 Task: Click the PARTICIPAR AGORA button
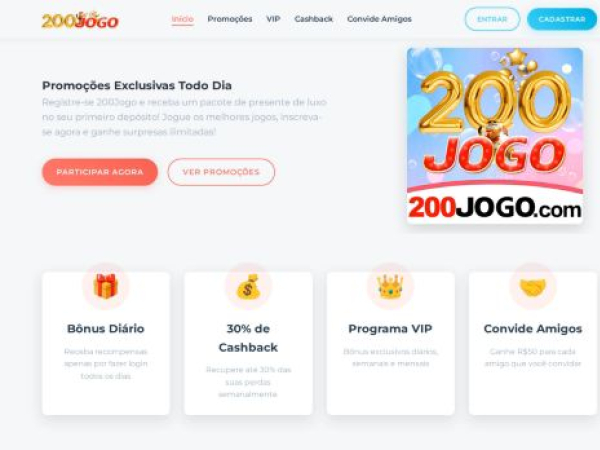click(x=100, y=172)
